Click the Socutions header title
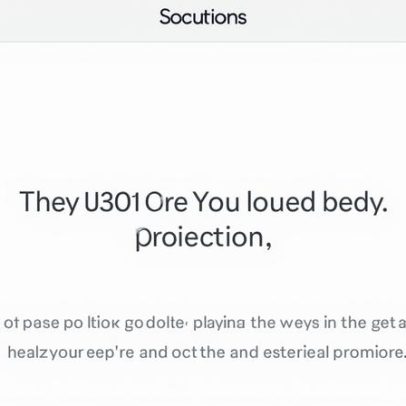 (203, 17)
